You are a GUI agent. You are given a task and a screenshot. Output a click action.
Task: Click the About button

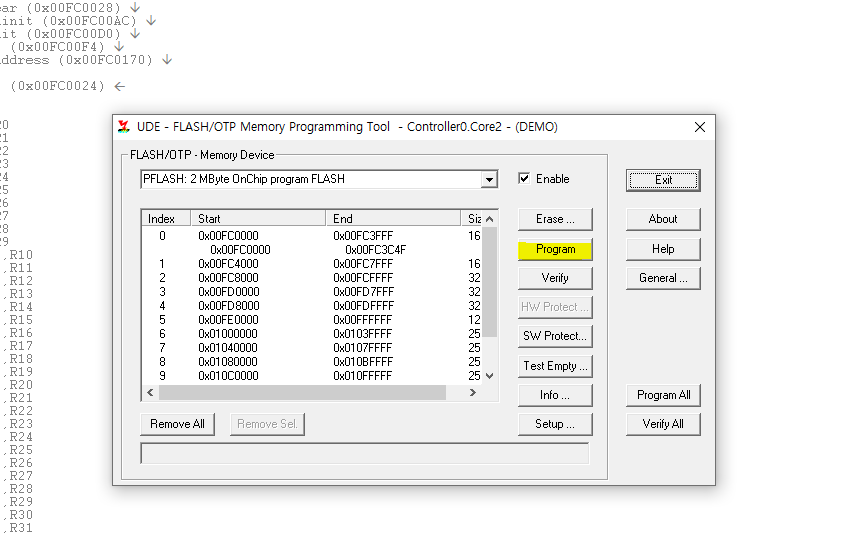(x=663, y=219)
